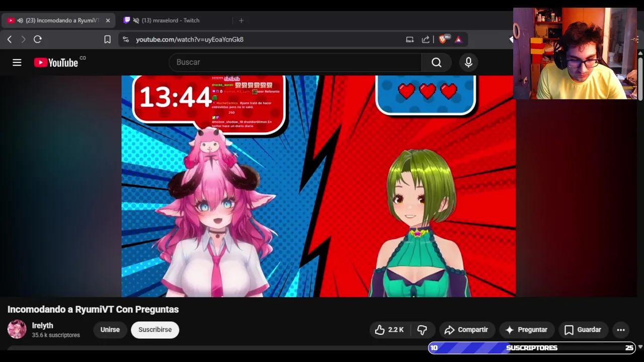Like the video with thumbs up

coord(389,330)
